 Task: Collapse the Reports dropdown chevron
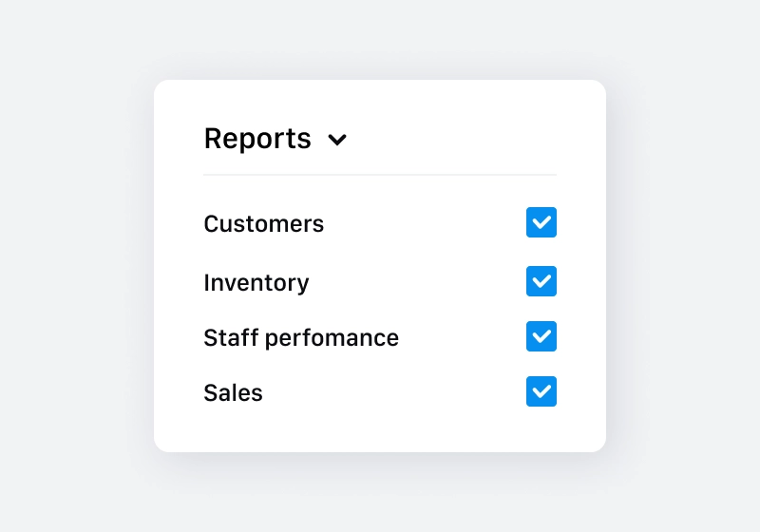point(337,140)
